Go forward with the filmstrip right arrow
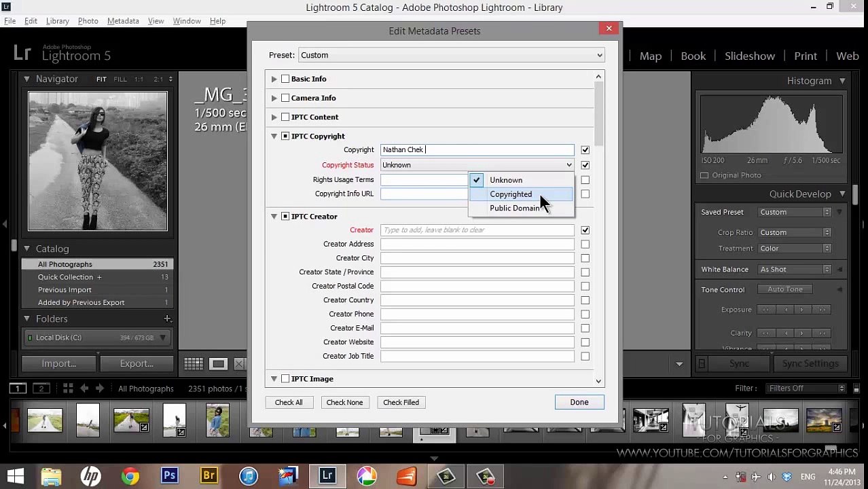 click(x=99, y=388)
